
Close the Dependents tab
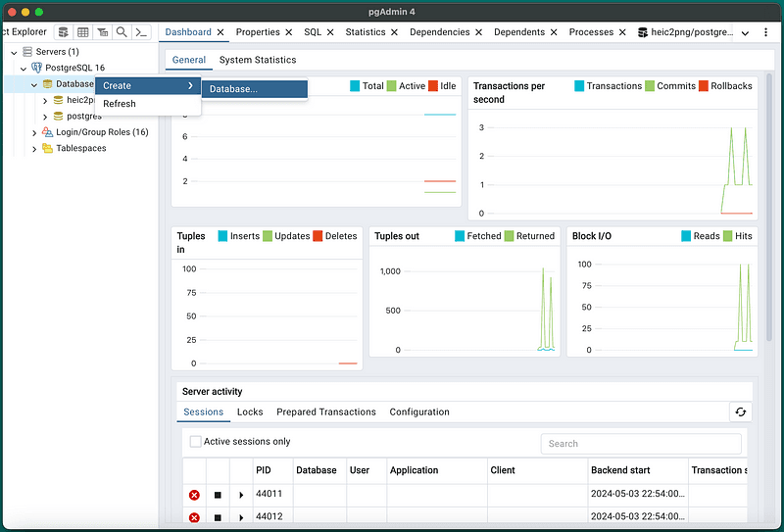[x=554, y=32]
